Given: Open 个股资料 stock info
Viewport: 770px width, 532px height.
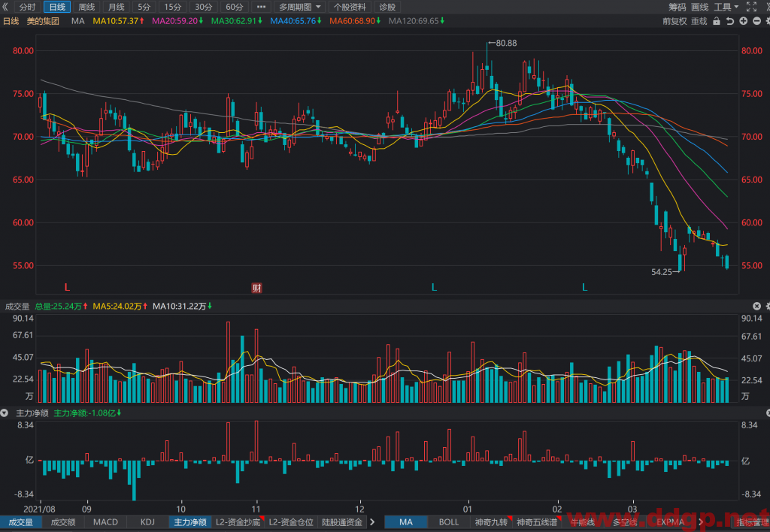Looking at the screenshot, I should click(350, 7).
